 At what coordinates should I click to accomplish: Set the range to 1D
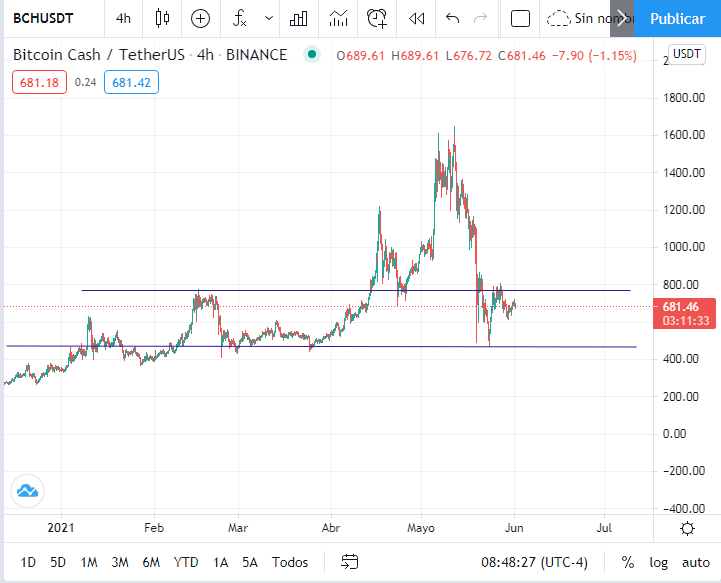point(28,562)
